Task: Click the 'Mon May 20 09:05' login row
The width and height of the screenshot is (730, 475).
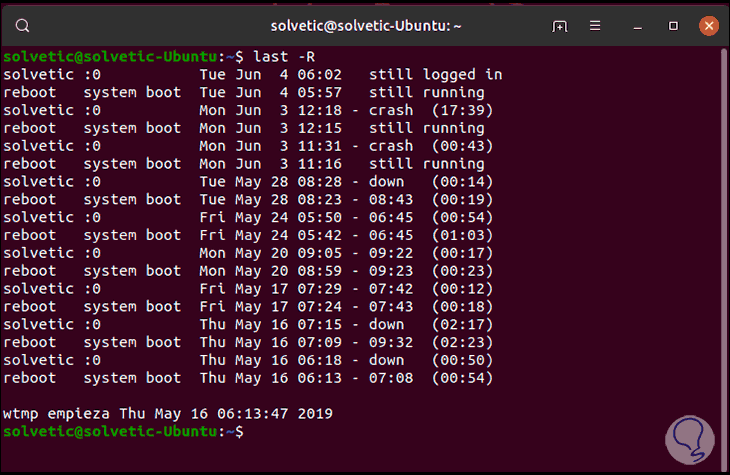Action: [x=248, y=253]
